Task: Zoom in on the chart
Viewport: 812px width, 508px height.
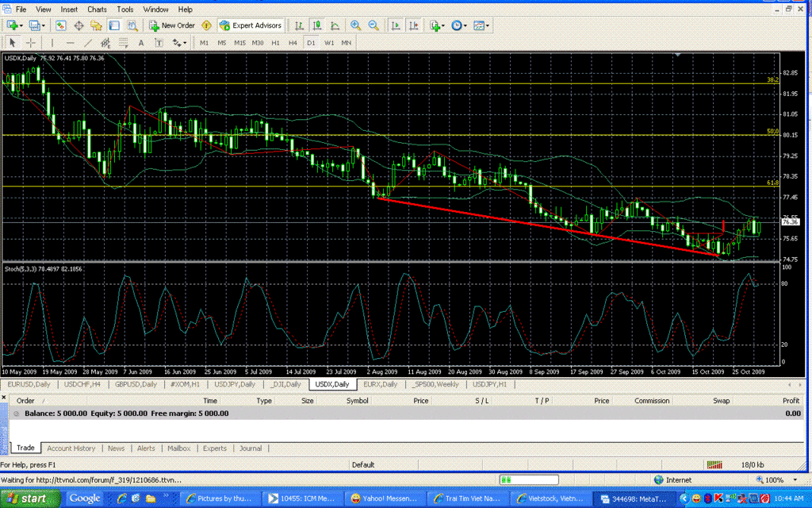Action: [x=355, y=25]
